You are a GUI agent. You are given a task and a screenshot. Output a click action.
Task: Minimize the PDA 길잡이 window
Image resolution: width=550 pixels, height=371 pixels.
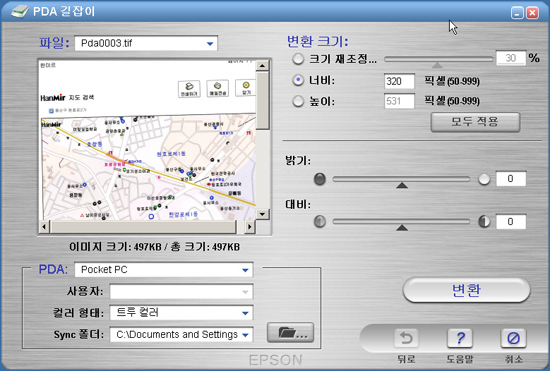pos(517,13)
